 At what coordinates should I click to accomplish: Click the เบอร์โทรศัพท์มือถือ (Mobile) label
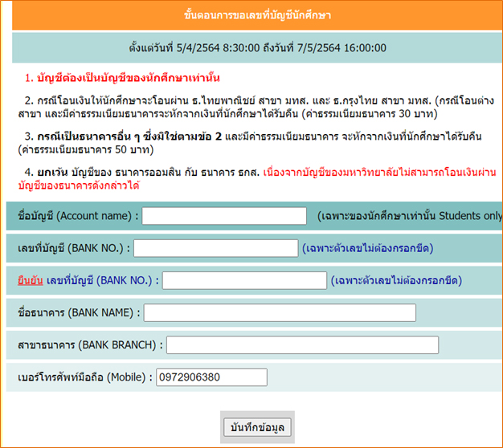[x=84, y=377]
